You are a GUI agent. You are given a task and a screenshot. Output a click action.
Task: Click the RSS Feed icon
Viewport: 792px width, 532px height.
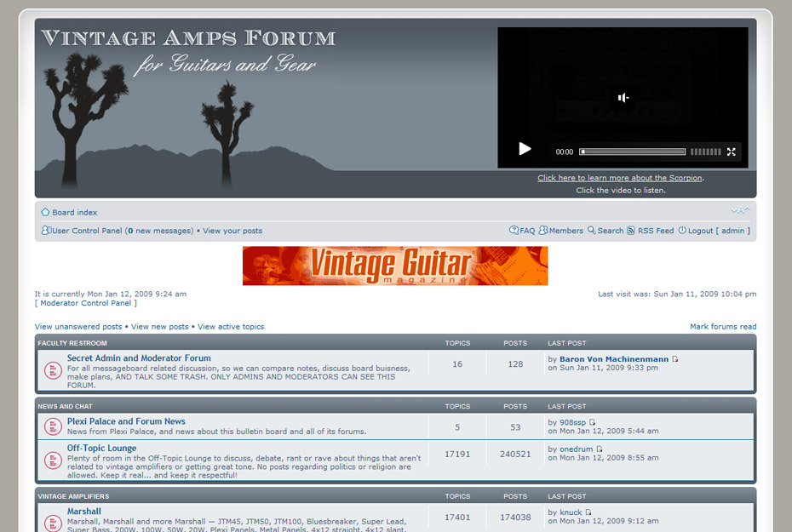coord(631,230)
